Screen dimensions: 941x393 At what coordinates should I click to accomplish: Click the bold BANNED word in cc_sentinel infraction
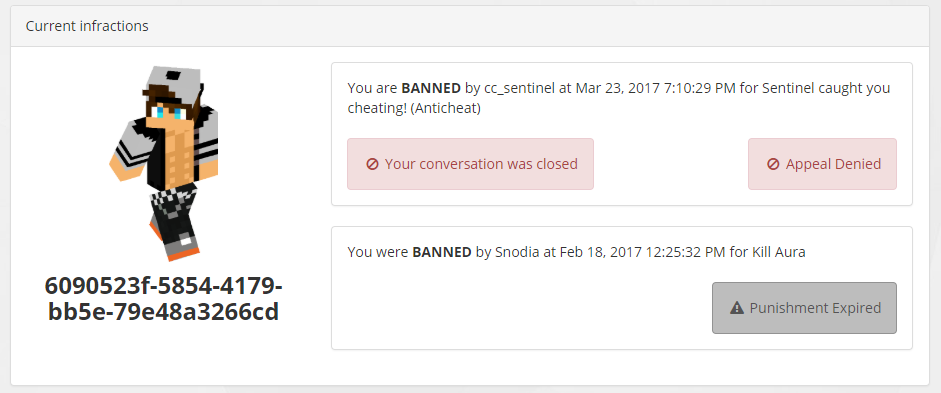click(431, 88)
